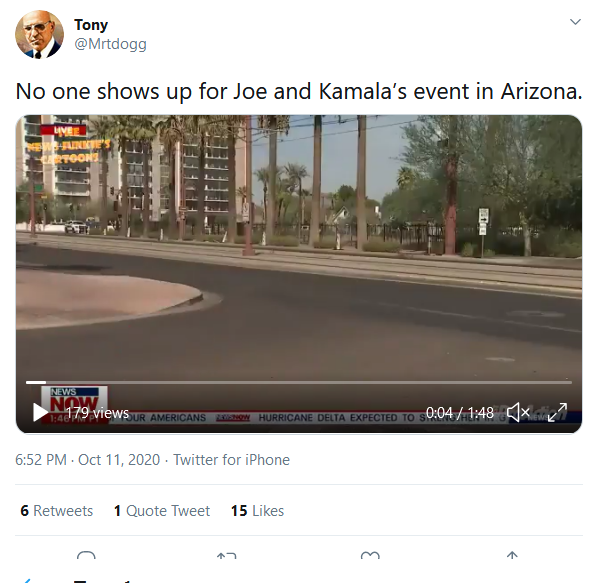The width and height of the screenshot is (598, 583).
Task: Reply to this tweet
Action: [x=86, y=555]
